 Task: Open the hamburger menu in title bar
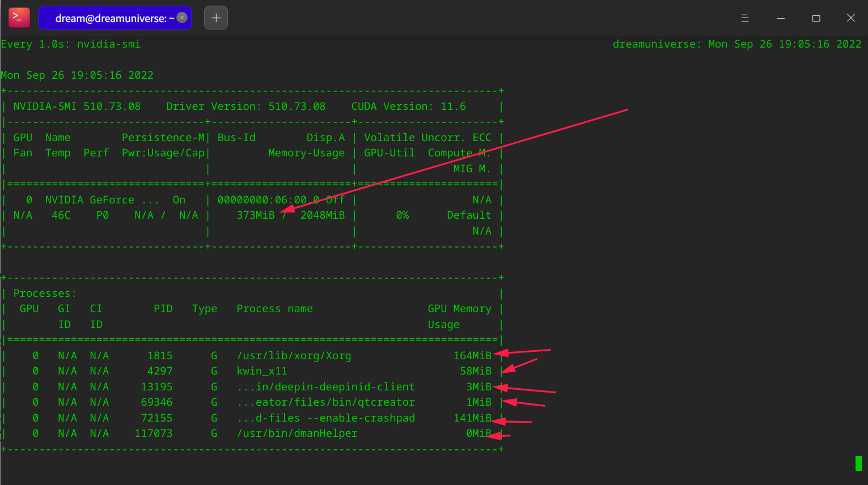coord(745,18)
